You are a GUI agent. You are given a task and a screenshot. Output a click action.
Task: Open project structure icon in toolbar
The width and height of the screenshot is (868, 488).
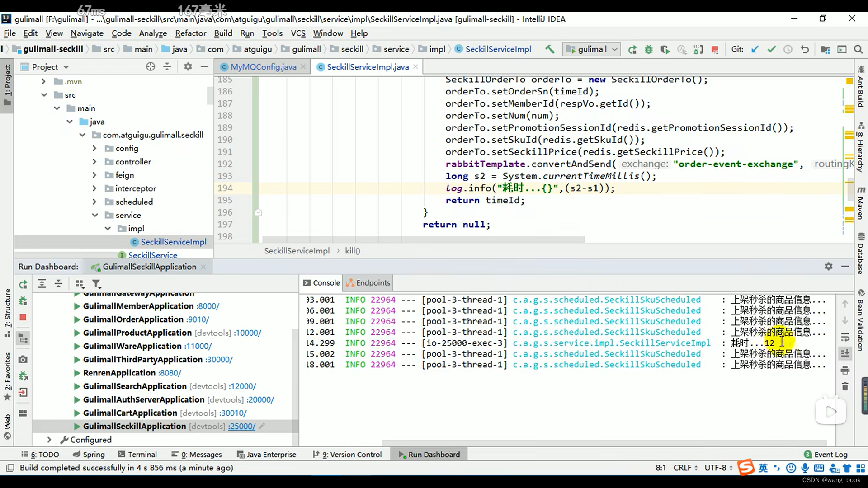tap(825, 49)
